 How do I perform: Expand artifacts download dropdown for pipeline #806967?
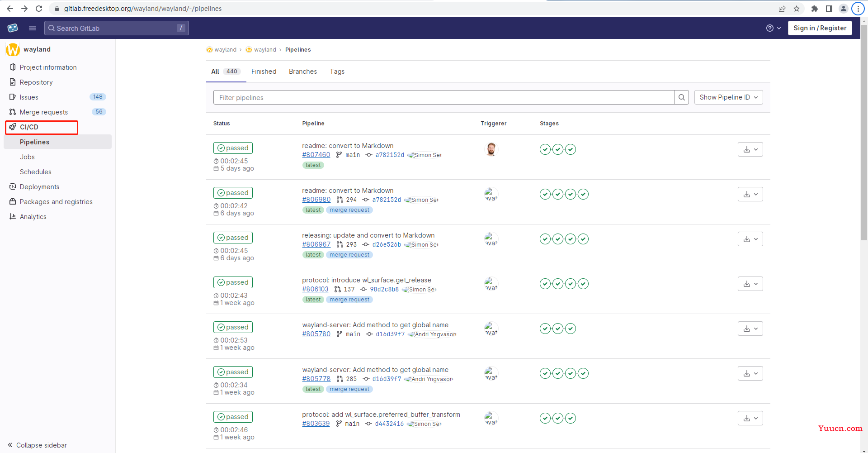coord(750,239)
